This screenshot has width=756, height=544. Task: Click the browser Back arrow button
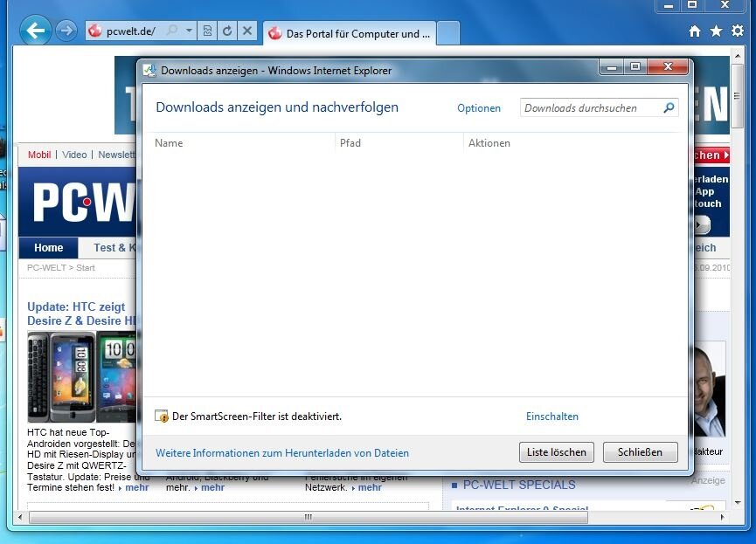35,31
